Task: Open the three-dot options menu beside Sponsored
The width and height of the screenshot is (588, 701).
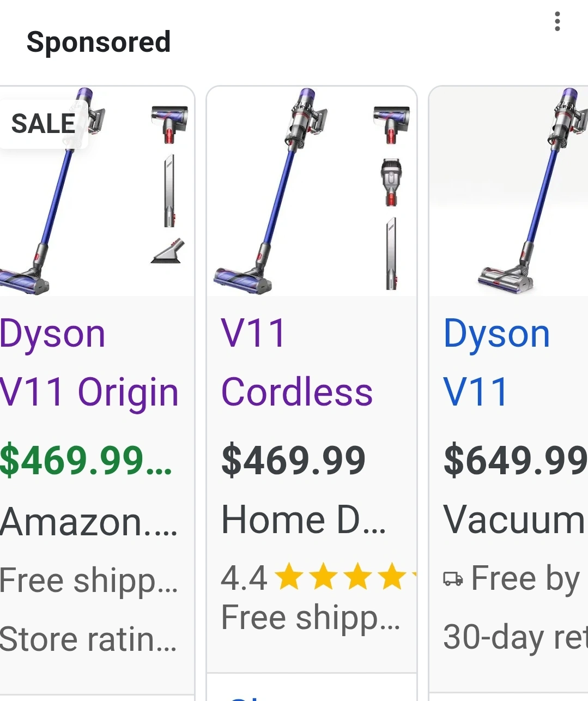Action: click(557, 21)
